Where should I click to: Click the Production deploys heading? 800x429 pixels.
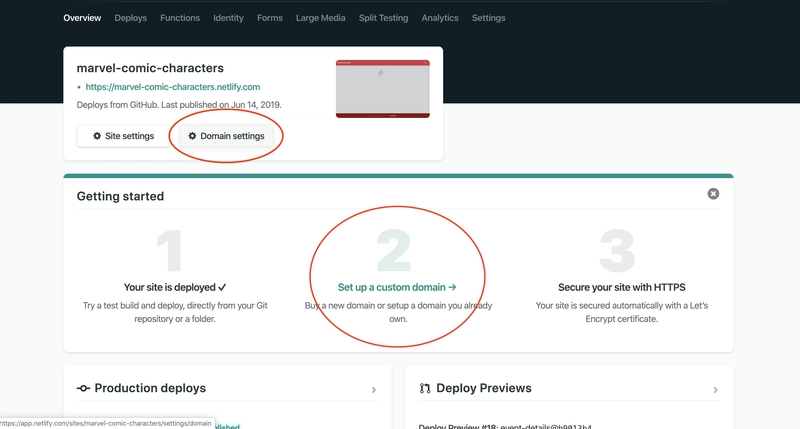pos(150,388)
